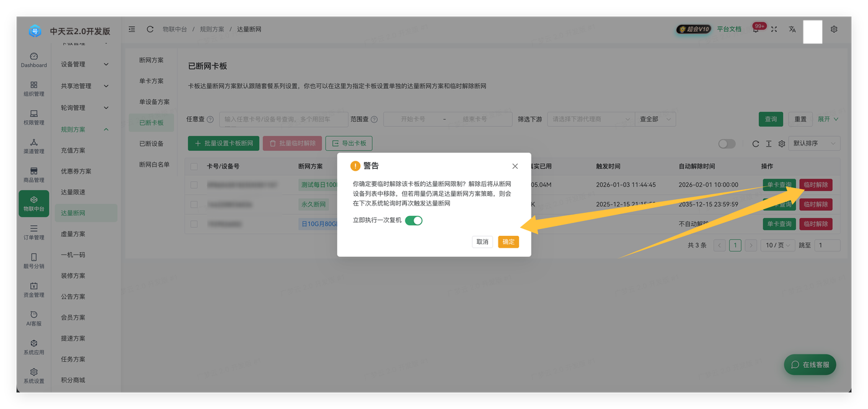This screenshot has height=409, width=868.
Task: Open Dashboard from the left rail
Action: 33,60
